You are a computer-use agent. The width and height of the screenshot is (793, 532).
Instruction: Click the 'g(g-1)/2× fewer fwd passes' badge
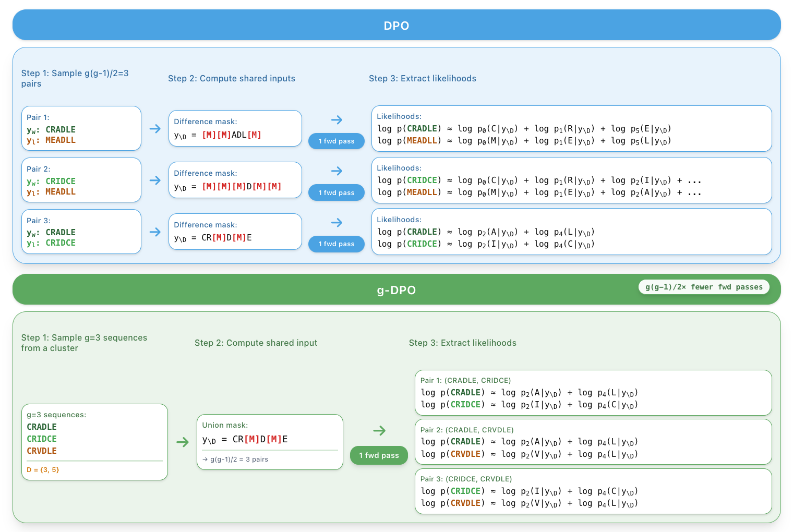pyautogui.click(x=703, y=287)
